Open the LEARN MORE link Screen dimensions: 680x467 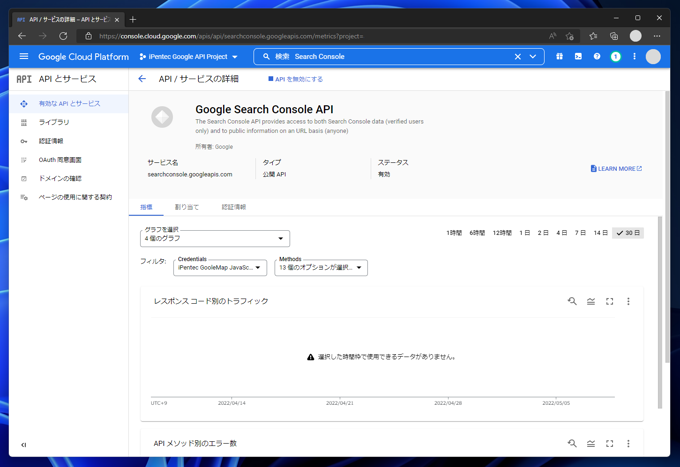click(616, 169)
